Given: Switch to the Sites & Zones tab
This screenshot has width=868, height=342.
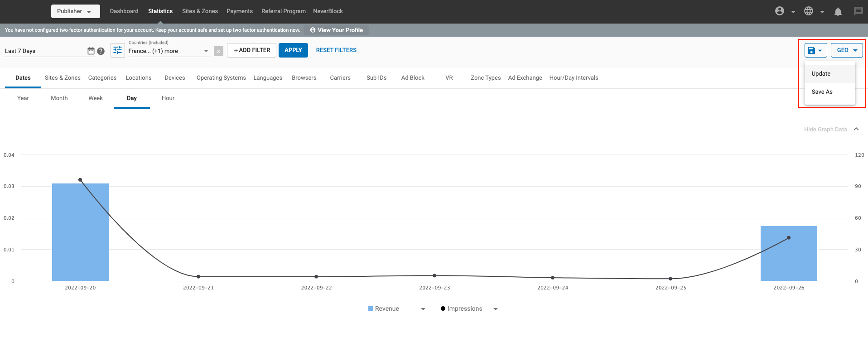Looking at the screenshot, I should coord(63,78).
